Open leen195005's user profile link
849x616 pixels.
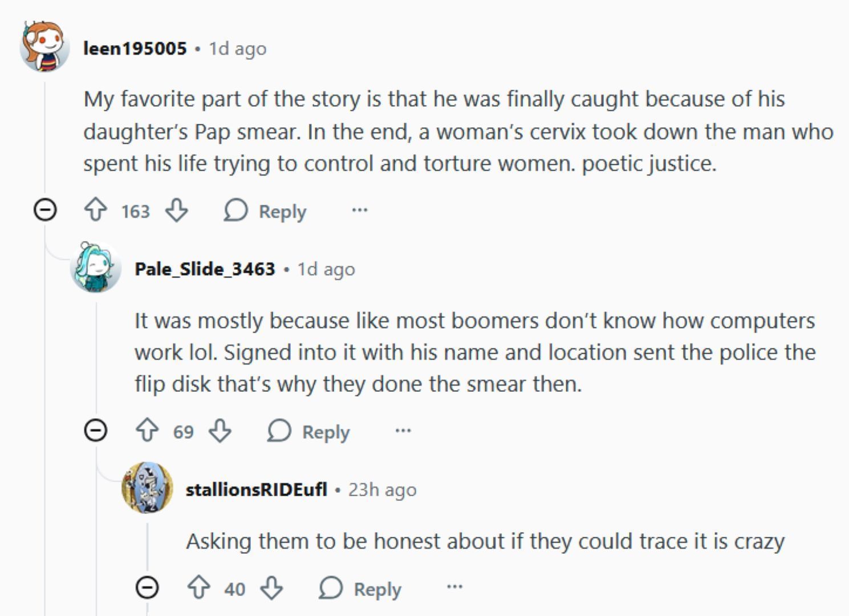coord(135,48)
